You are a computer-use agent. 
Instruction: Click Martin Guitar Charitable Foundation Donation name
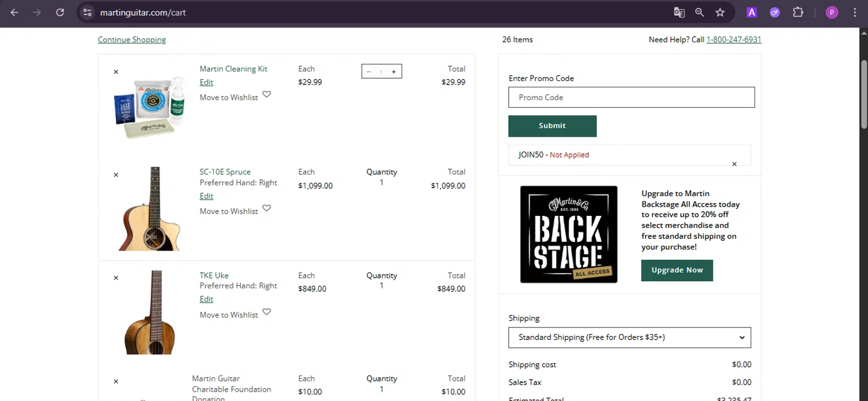click(x=231, y=389)
